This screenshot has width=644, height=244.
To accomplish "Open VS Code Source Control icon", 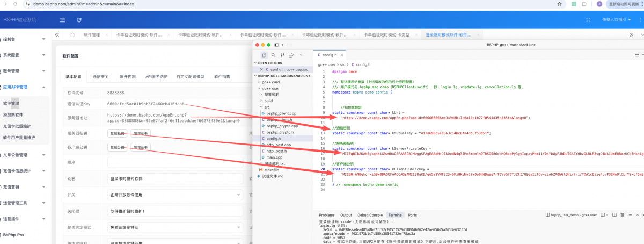I will click(x=282, y=55).
